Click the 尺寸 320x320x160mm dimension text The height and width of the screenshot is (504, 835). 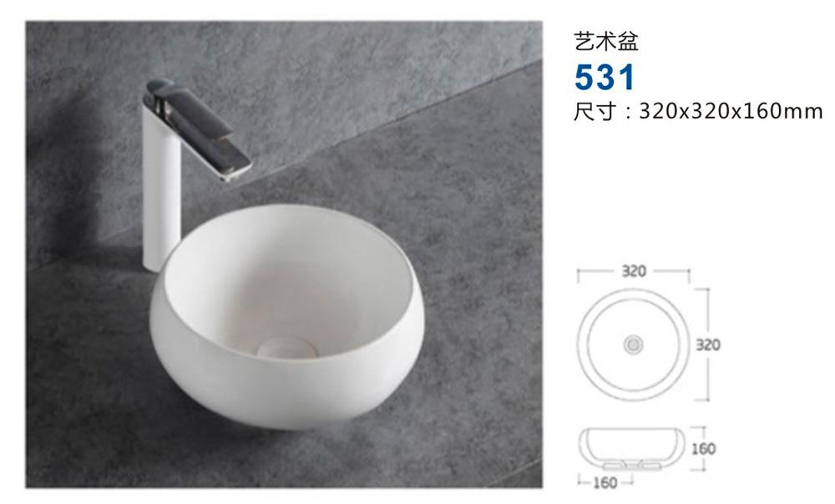[x=698, y=112]
